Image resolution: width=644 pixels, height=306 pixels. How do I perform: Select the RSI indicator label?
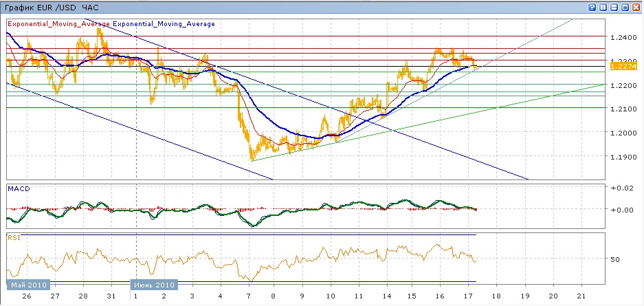pyautogui.click(x=14, y=238)
